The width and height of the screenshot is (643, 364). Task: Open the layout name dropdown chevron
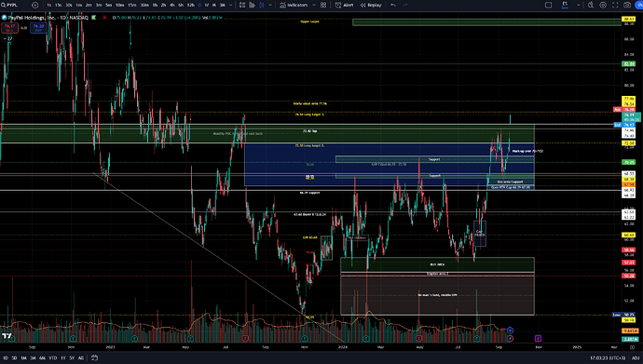(578, 5)
